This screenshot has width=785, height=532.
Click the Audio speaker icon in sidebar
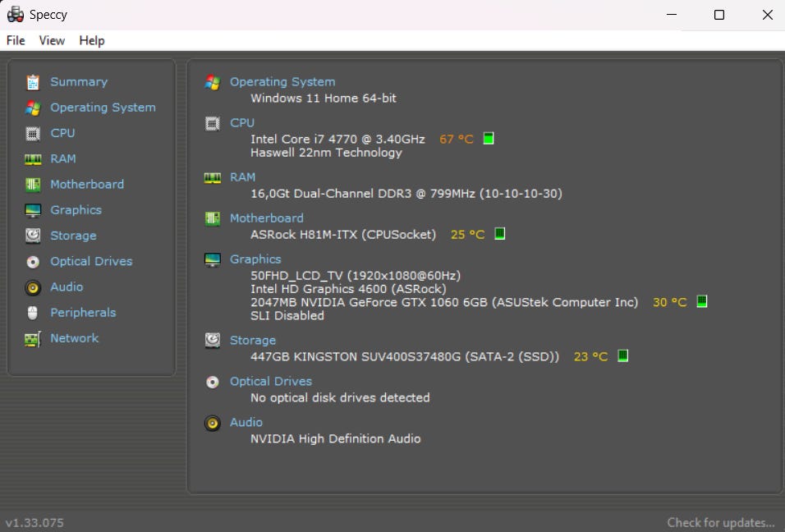click(33, 287)
